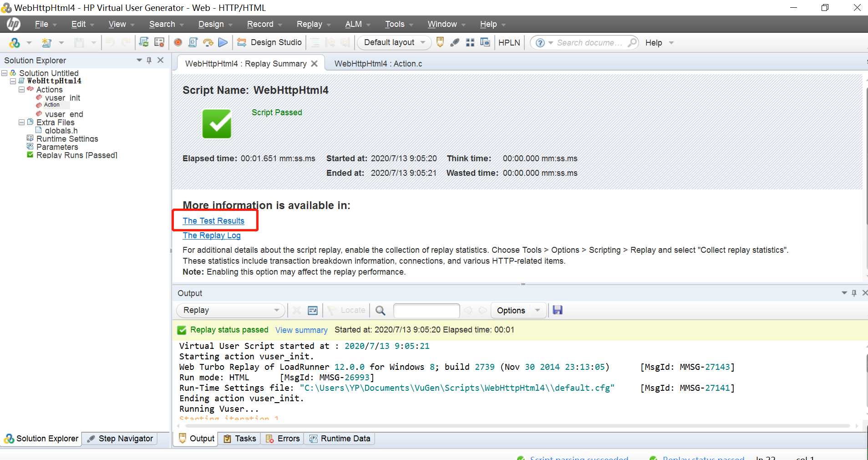Screen dimensions: 868x460
Task: Collapse the Solution Untitled tree node
Action: tap(5, 73)
